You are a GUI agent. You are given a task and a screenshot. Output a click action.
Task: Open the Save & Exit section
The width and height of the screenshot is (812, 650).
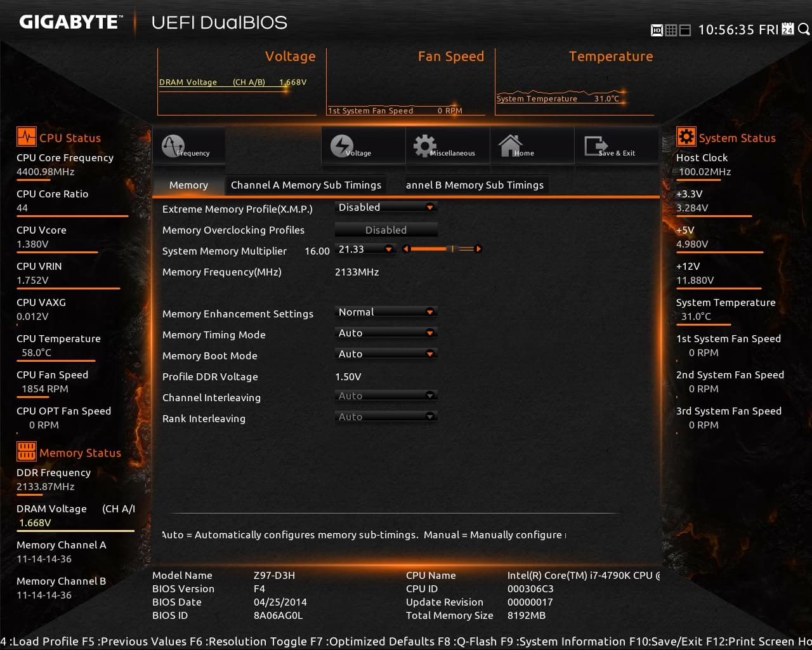coord(616,147)
